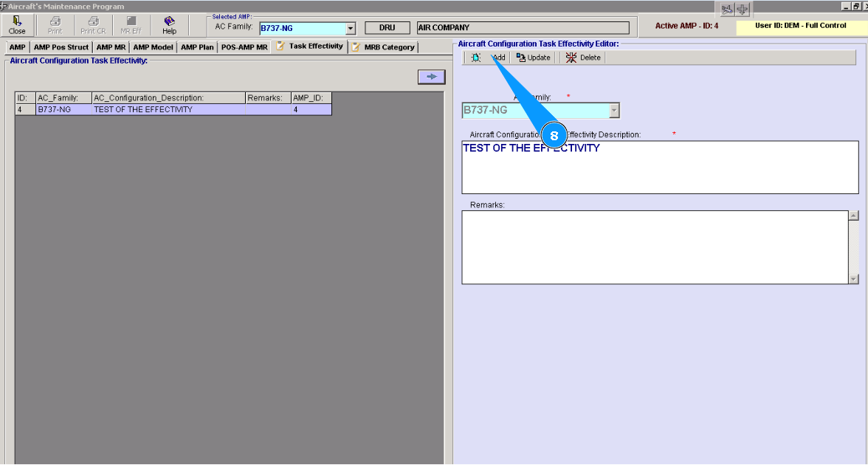Expand the AC Family combo box in the editor
868x465 pixels.
click(x=614, y=111)
